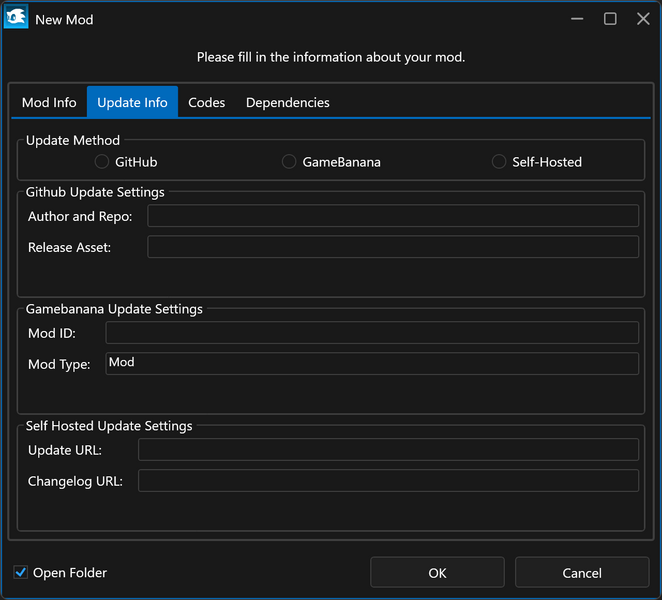
Task: Click the Cancel button
Action: point(581,572)
